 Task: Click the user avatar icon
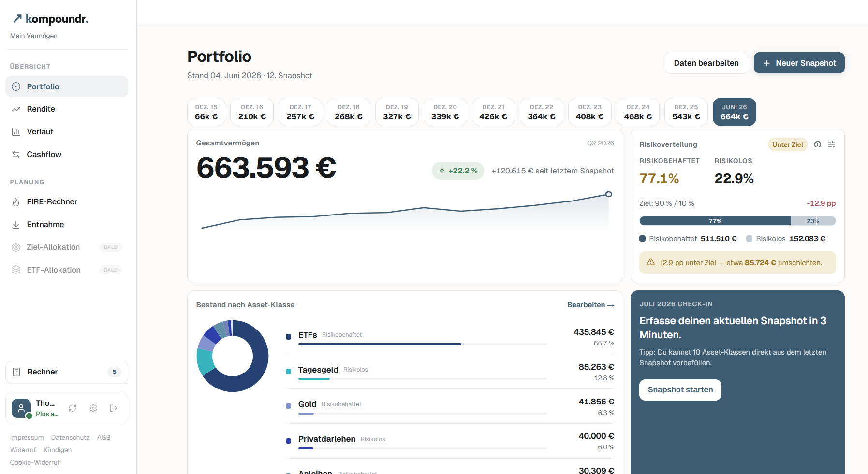(x=21, y=408)
